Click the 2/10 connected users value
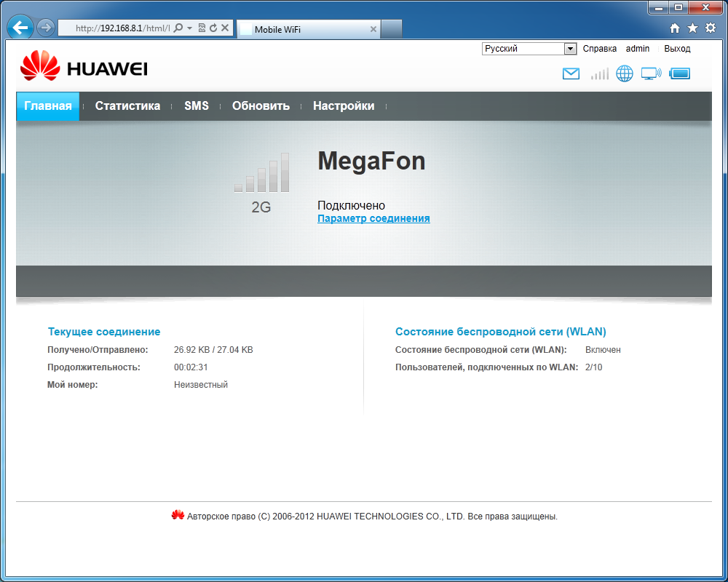The height and width of the screenshot is (582, 728). tap(594, 367)
